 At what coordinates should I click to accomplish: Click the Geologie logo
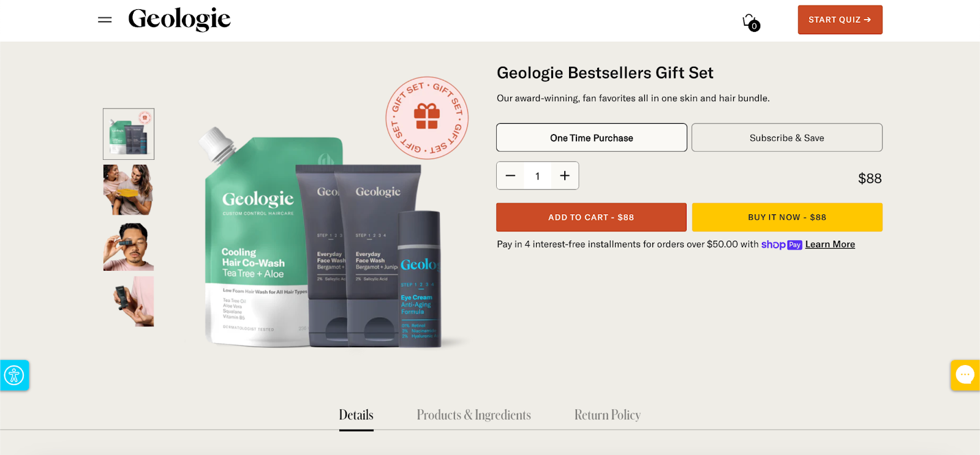(179, 19)
